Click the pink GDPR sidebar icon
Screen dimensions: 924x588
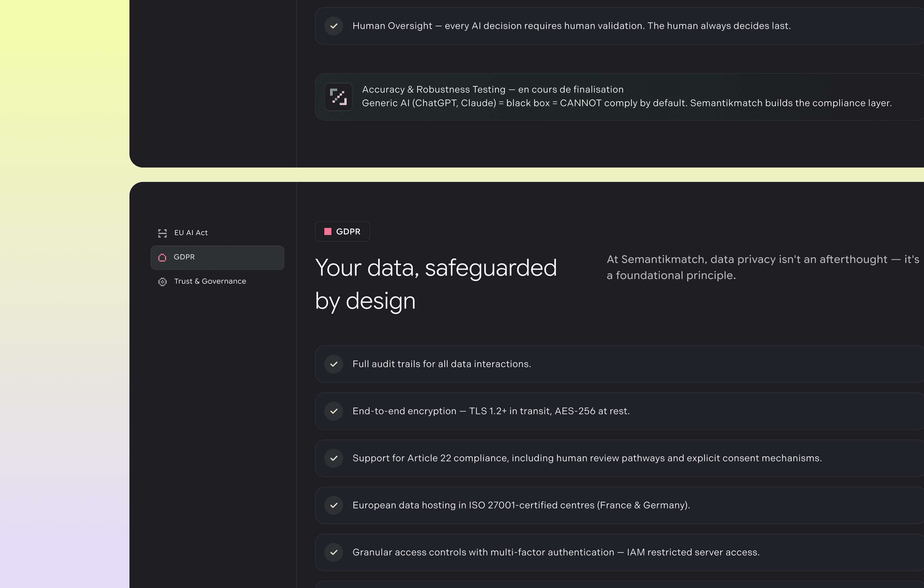162,257
